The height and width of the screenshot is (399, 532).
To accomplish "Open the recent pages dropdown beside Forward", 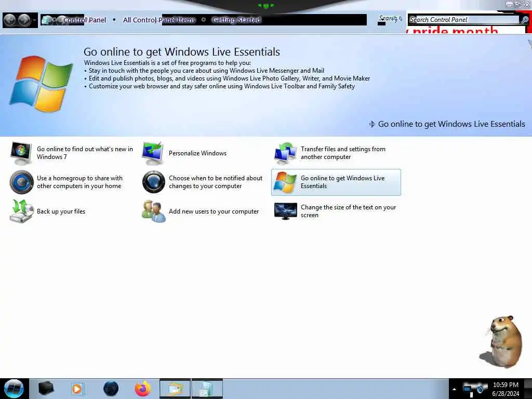I will (x=34, y=20).
